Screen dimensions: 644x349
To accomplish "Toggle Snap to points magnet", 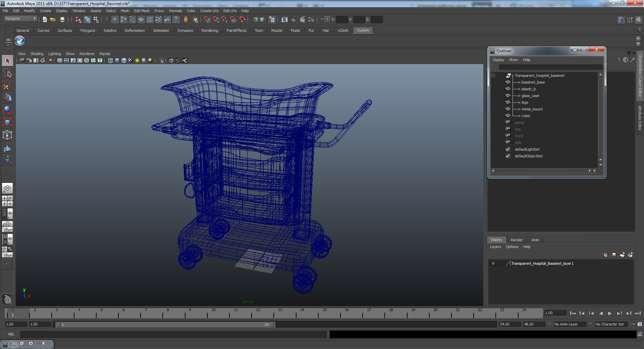I will tap(224, 20).
